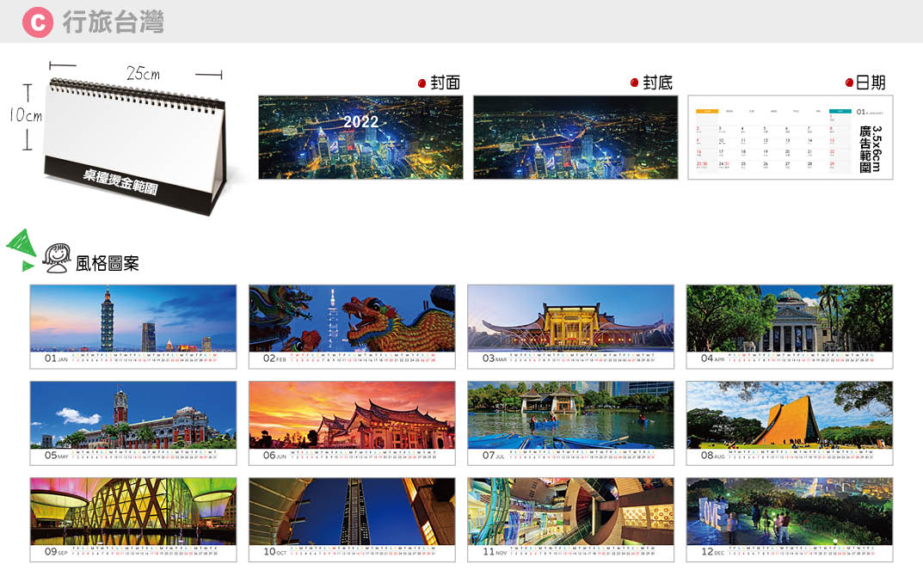The height and width of the screenshot is (588, 923).
Task: Select the 行旅台灣 title heading
Action: [113, 22]
